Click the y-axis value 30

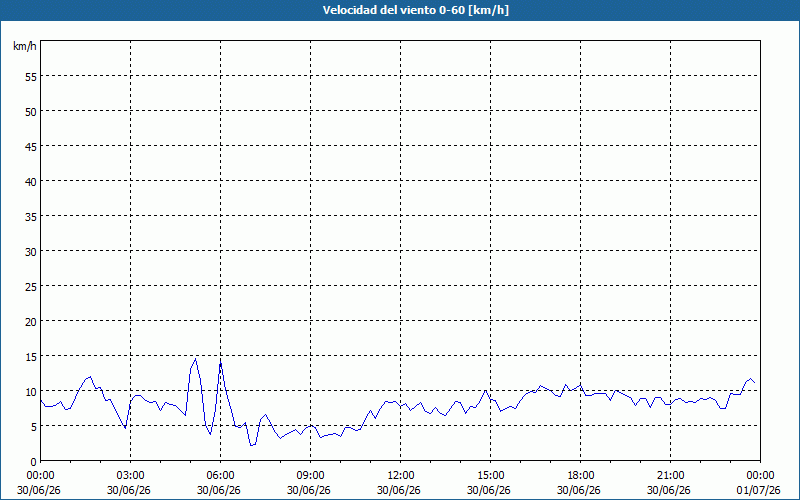point(31,252)
